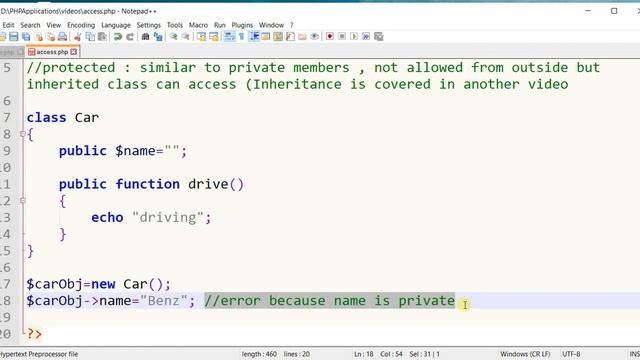The height and width of the screenshot is (360, 640).
Task: Click the 'function' keyword on line 11
Action: pyautogui.click(x=147, y=184)
